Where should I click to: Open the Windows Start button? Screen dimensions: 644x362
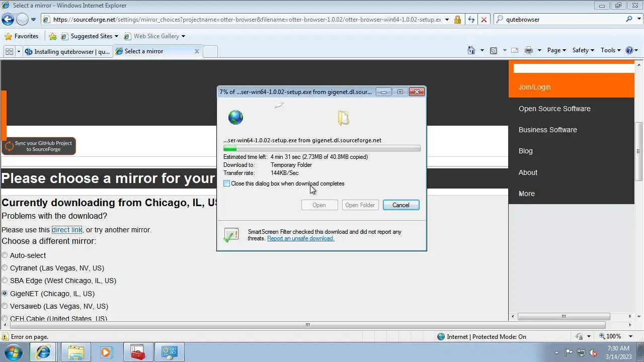point(14,352)
